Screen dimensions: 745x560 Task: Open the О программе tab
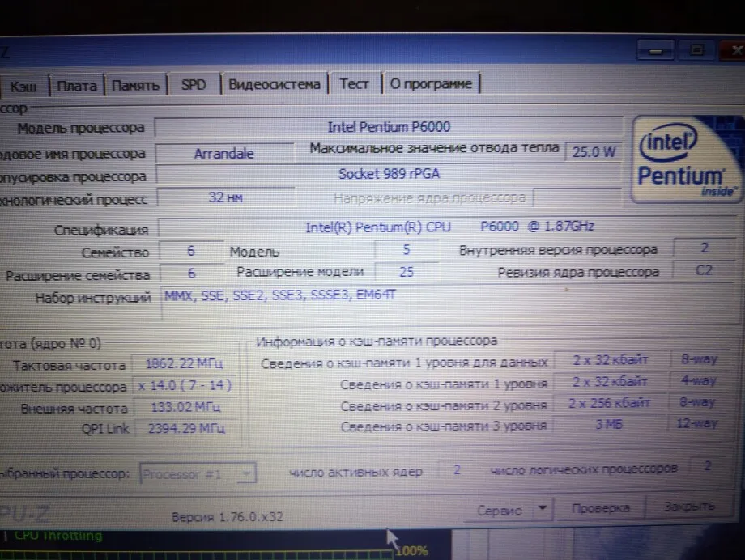[431, 83]
